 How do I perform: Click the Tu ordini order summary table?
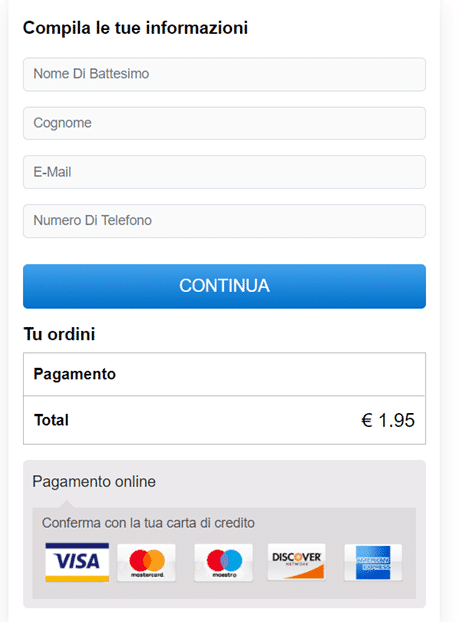(x=225, y=398)
